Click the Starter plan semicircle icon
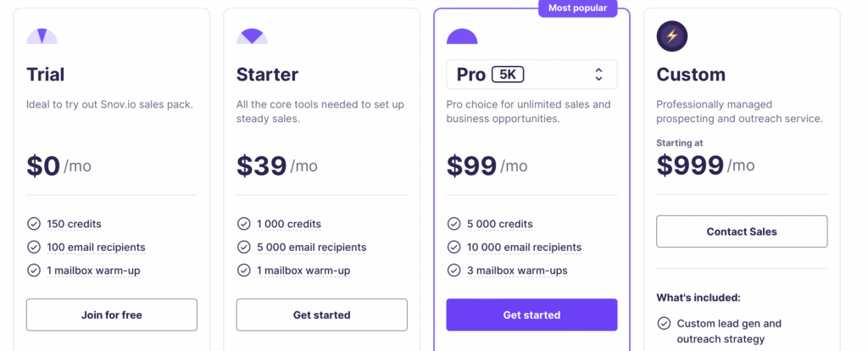The width and height of the screenshot is (868, 351). coord(252,36)
